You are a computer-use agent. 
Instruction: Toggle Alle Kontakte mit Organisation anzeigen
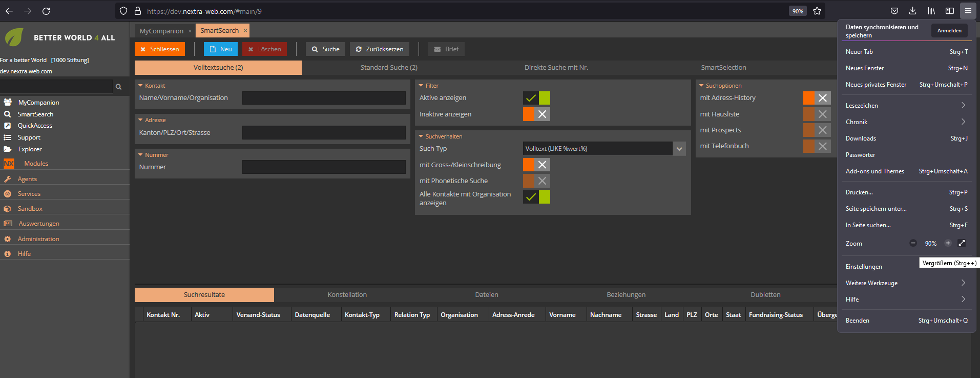pos(536,196)
